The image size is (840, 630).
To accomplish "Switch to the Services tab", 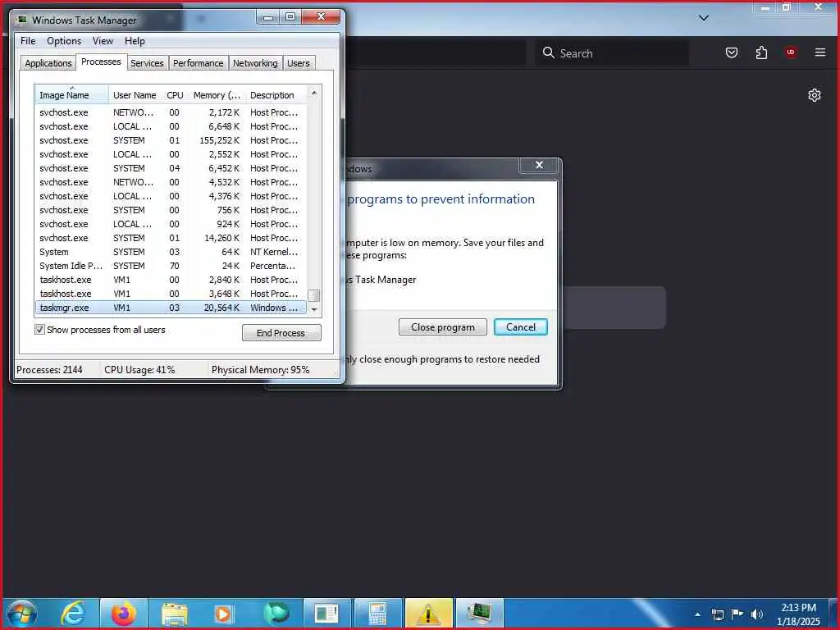I will (x=147, y=63).
